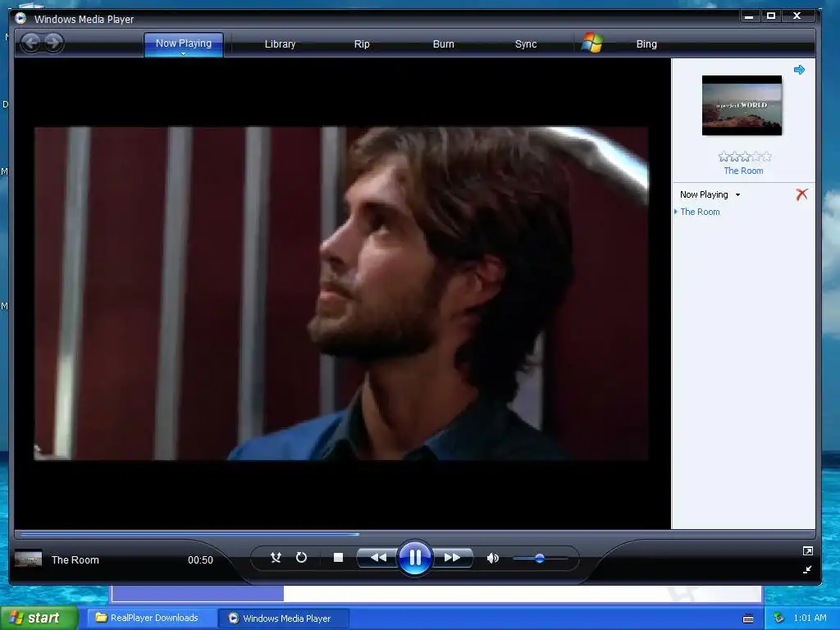Turn shuffle on

coord(276,558)
